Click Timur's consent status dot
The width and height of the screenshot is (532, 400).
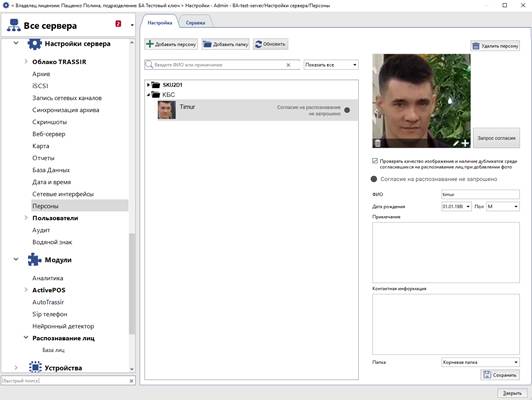[347, 110]
